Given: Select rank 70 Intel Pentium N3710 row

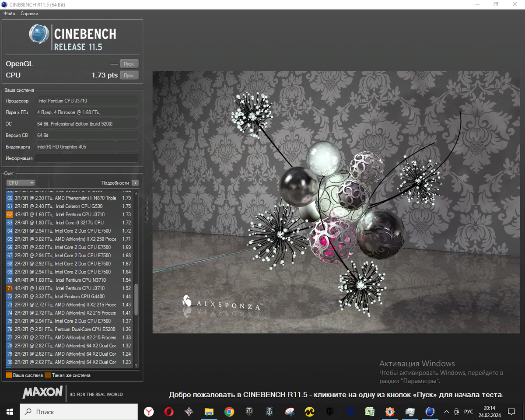Looking at the screenshot, I should (69, 280).
